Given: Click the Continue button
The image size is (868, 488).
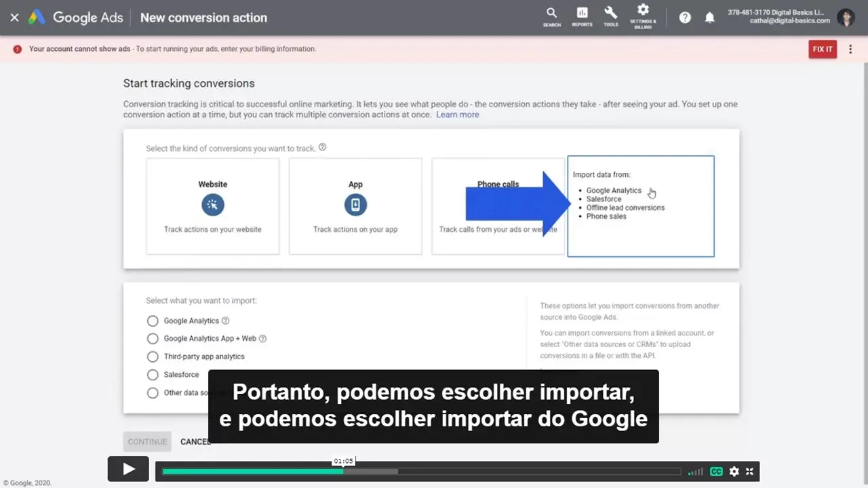Looking at the screenshot, I should tap(147, 442).
